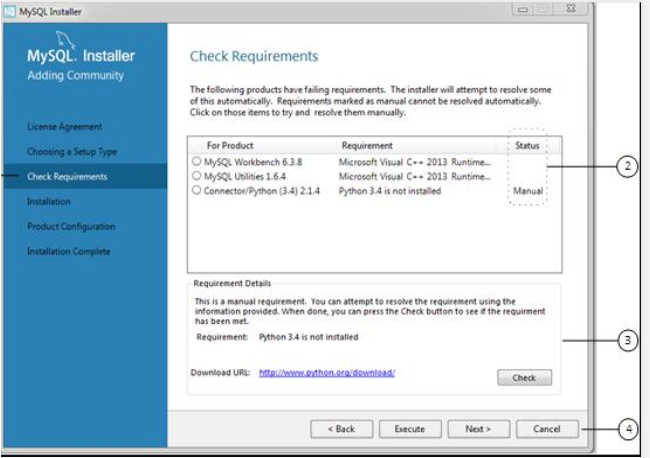
Task: Go to License Agreement step
Action: click(65, 127)
